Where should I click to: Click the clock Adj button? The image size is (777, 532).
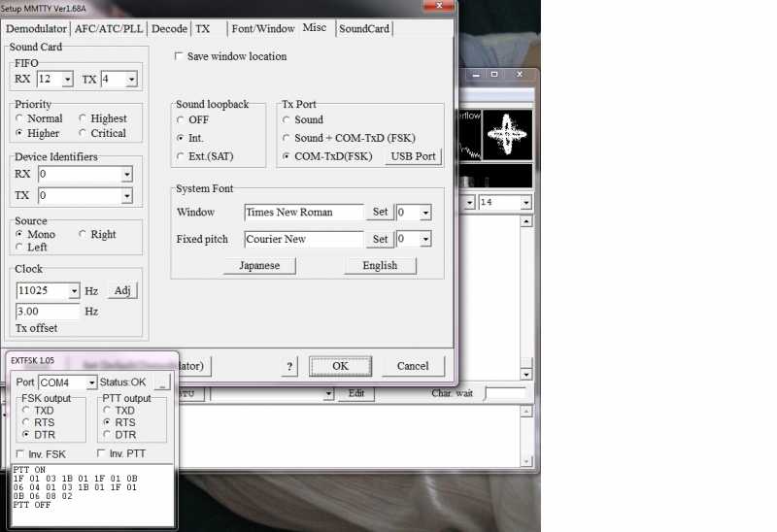point(122,290)
